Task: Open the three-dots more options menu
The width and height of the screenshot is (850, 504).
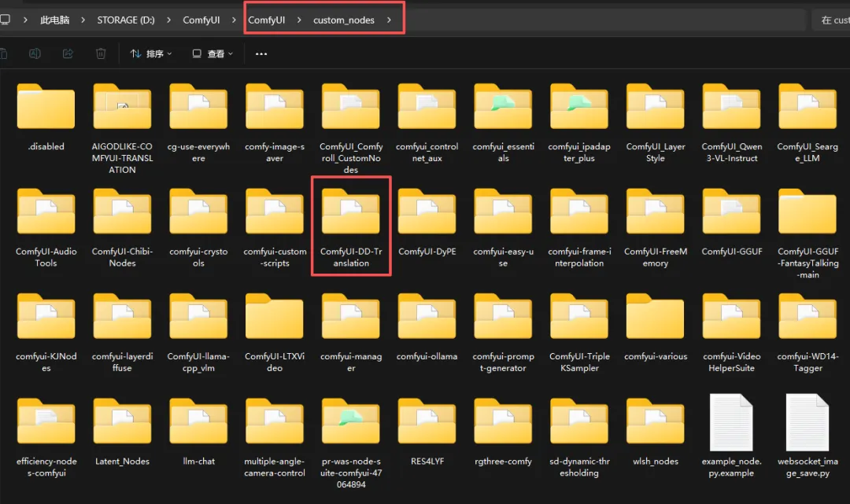Action: pyautogui.click(x=261, y=53)
